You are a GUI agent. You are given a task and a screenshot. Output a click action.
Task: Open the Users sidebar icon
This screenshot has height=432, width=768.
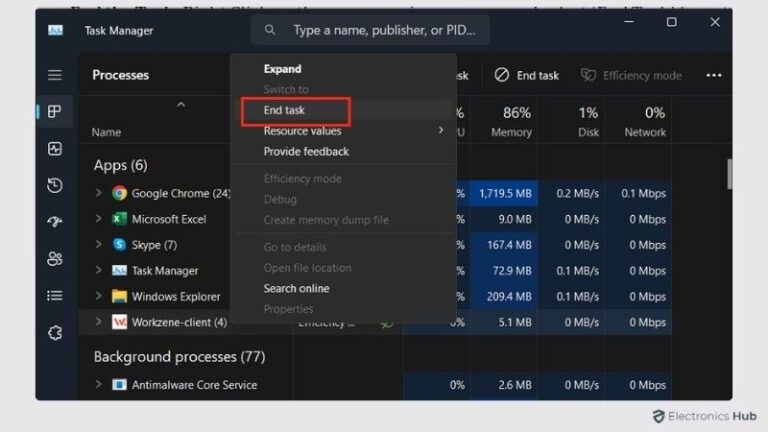(x=55, y=259)
